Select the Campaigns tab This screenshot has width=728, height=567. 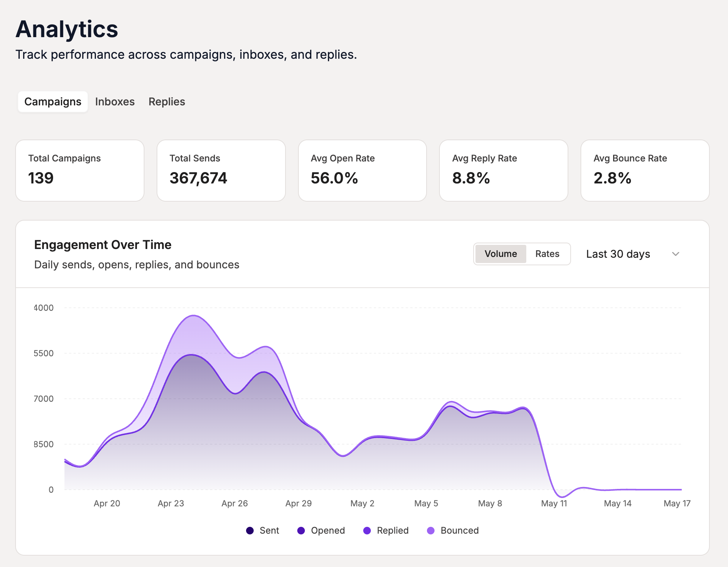point(53,102)
